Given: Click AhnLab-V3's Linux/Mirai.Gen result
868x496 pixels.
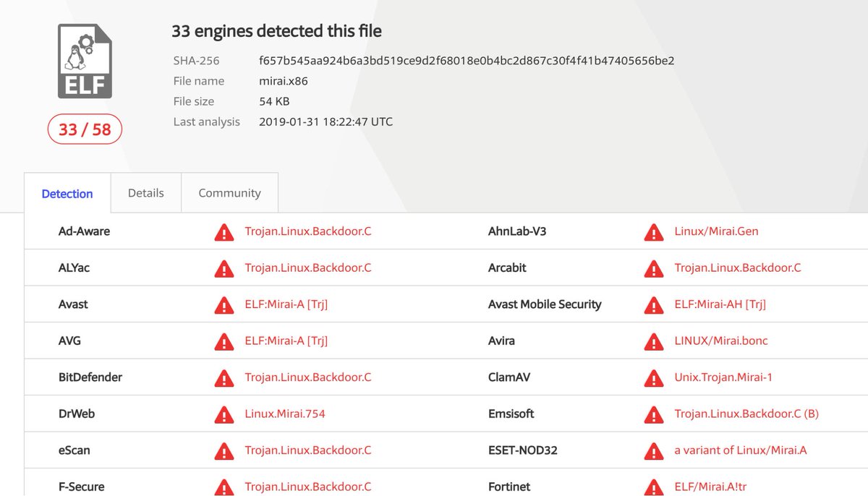Looking at the screenshot, I should 716,231.
